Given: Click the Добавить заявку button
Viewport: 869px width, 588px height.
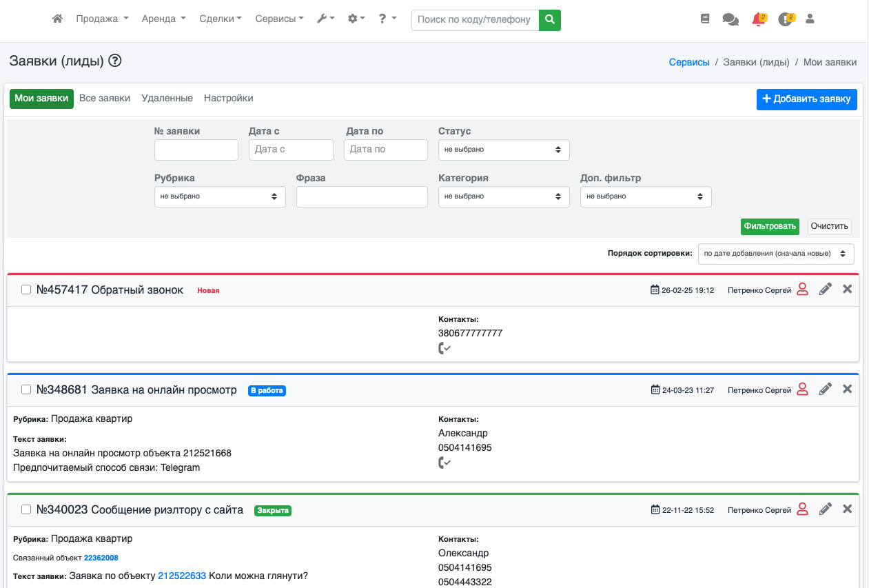Looking at the screenshot, I should tap(806, 99).
